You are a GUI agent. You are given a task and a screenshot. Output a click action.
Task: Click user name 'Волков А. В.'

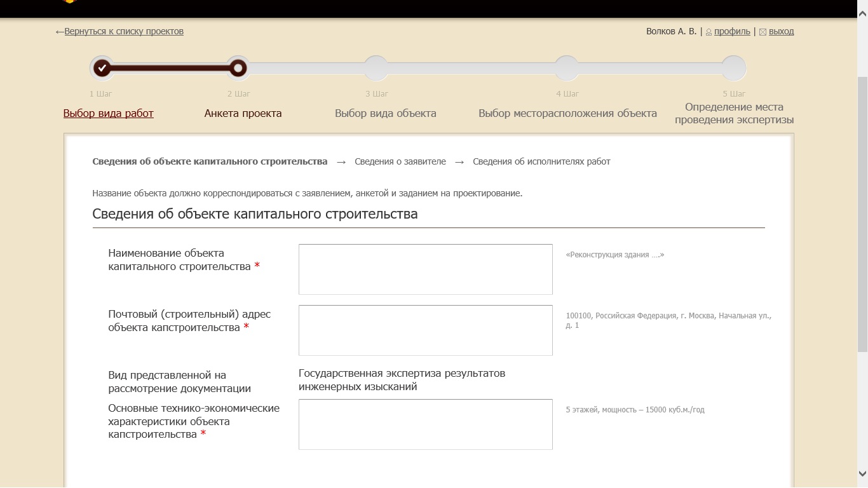tap(671, 31)
